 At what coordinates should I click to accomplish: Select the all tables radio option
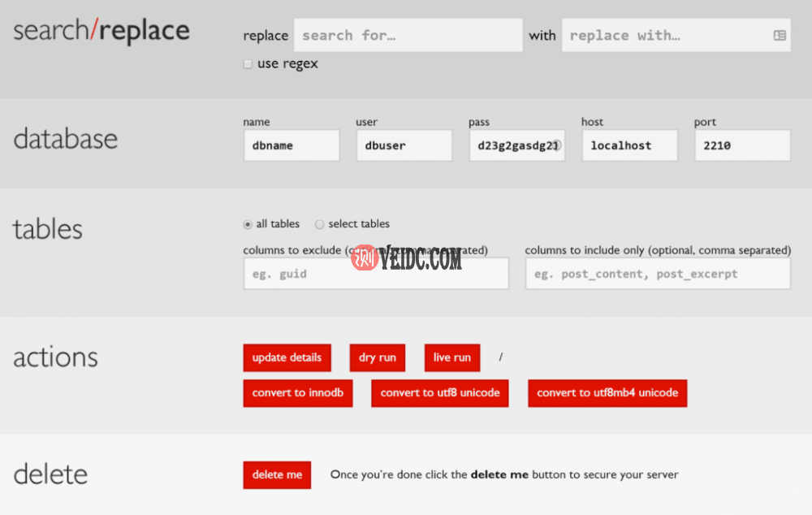point(248,224)
